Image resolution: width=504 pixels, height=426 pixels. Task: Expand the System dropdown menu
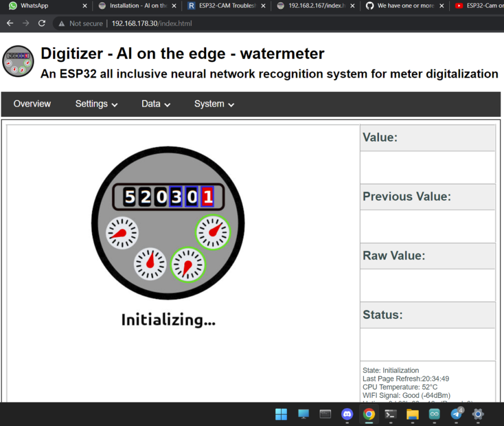[214, 104]
